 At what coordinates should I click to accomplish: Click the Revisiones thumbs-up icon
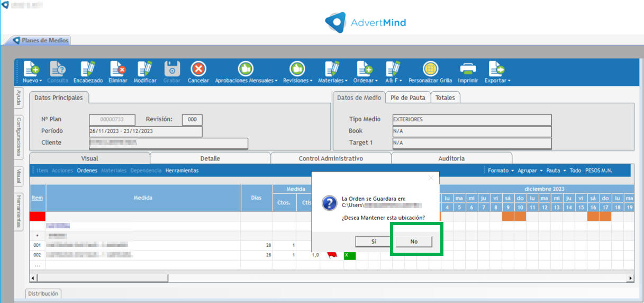tap(297, 69)
